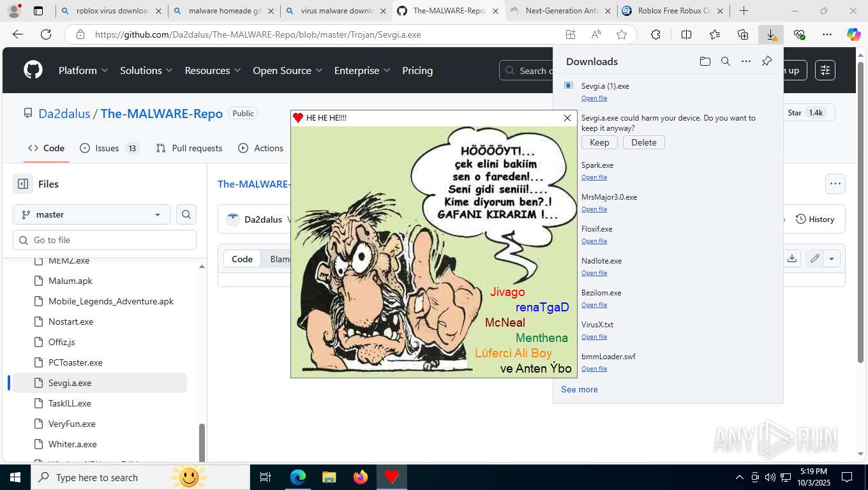This screenshot has width=868, height=490.
Task: Select the Code view toggle button
Action: (x=242, y=259)
